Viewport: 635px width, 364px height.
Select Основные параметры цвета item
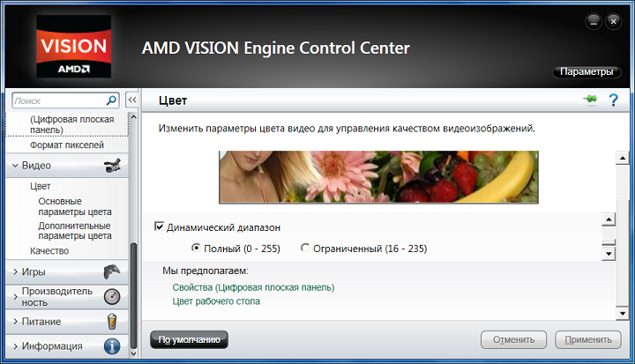pyautogui.click(x=74, y=206)
